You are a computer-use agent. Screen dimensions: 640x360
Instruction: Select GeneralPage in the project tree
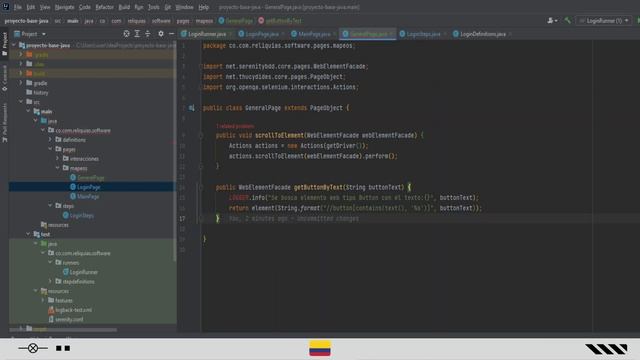click(91, 178)
